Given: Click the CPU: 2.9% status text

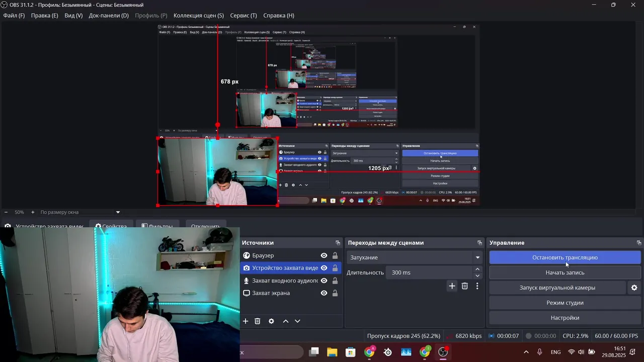Looking at the screenshot, I should pyautogui.click(x=576, y=336).
